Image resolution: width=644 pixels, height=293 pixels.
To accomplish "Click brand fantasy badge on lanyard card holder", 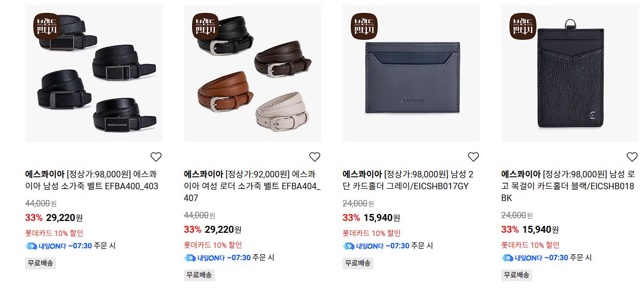I will tap(523, 26).
